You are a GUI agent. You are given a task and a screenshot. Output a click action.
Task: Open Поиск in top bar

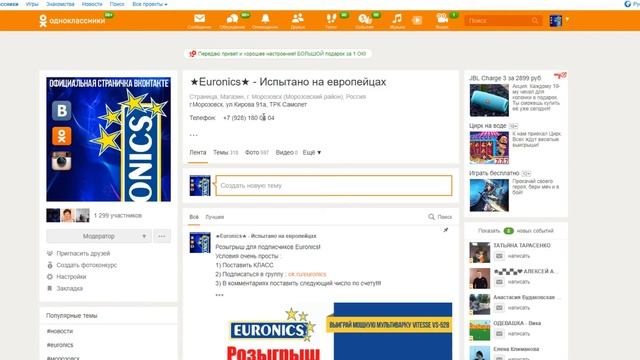click(x=117, y=4)
